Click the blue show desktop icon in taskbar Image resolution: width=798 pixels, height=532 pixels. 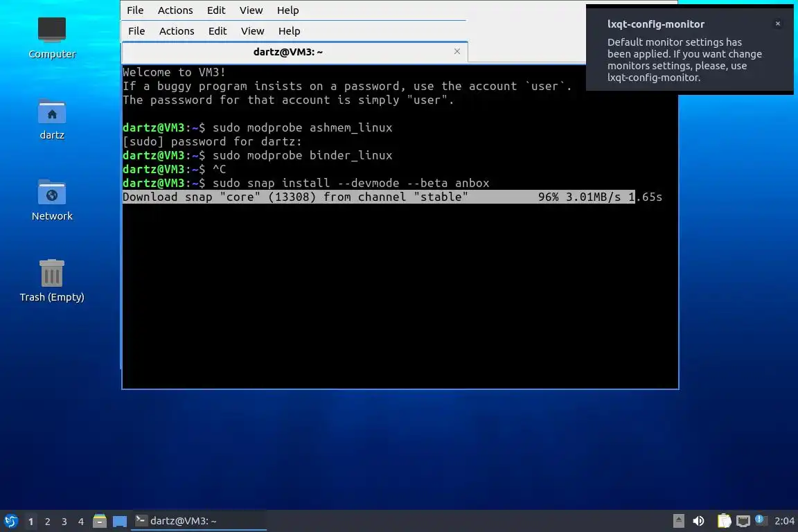[x=120, y=522]
